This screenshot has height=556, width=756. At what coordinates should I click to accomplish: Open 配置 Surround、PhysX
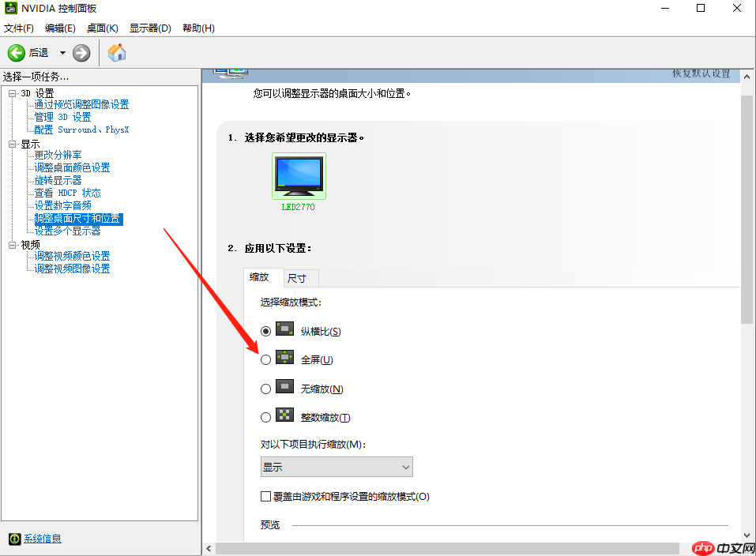click(81, 130)
